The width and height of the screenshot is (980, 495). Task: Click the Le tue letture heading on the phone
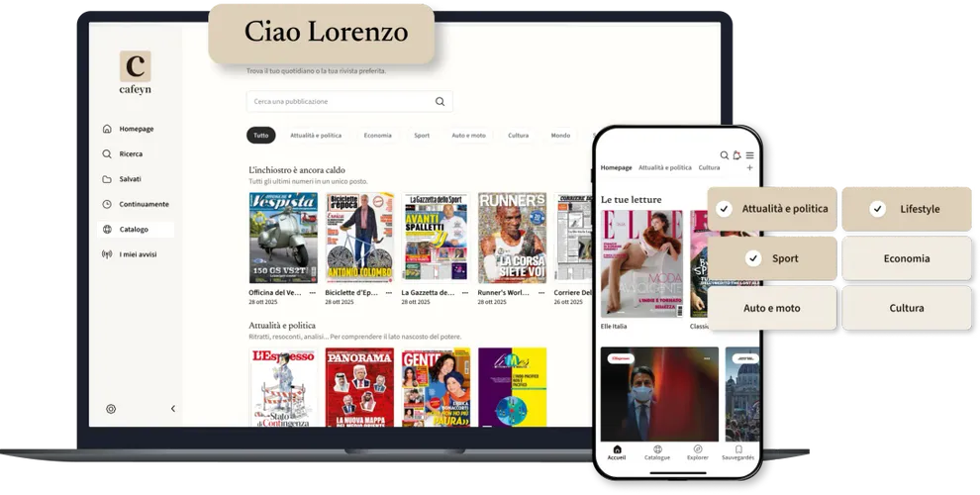tap(632, 199)
